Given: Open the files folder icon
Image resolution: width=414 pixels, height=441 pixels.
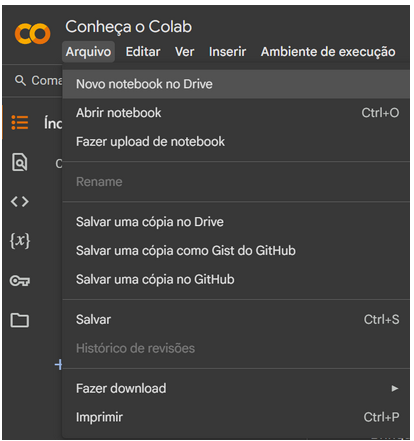Looking at the screenshot, I should pos(20,320).
